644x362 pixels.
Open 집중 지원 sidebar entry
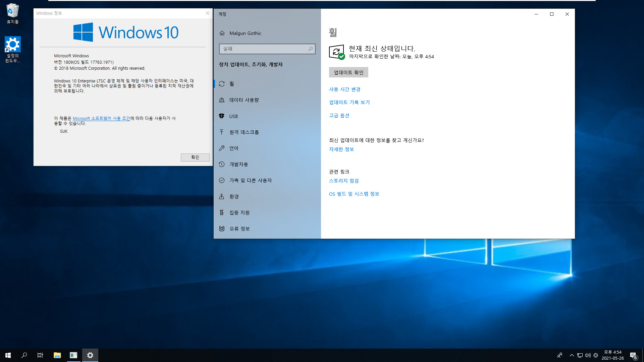click(267, 213)
